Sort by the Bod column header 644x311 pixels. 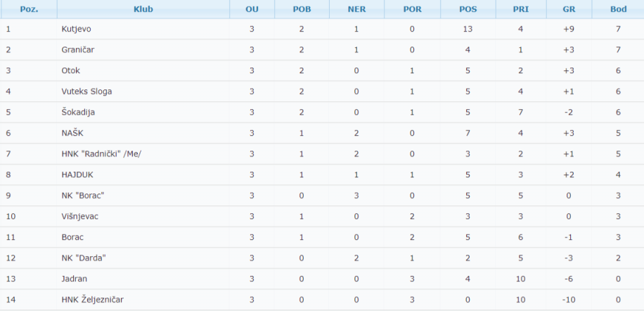point(618,9)
